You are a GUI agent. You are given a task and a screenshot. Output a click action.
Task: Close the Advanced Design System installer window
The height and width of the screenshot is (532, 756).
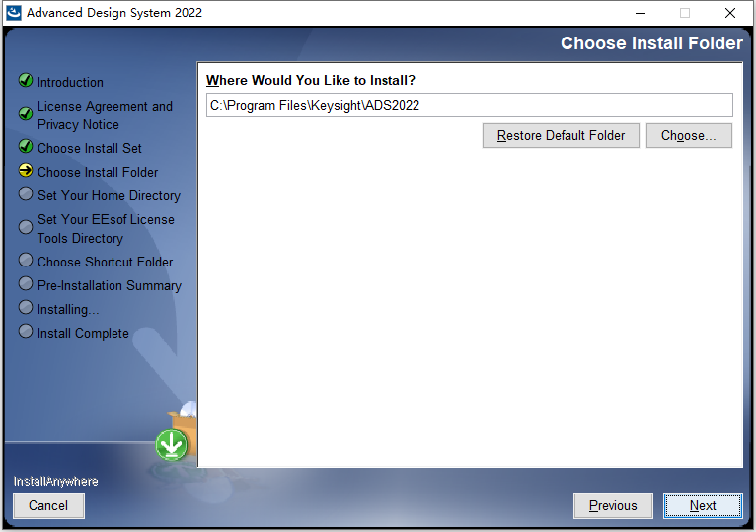coord(730,13)
